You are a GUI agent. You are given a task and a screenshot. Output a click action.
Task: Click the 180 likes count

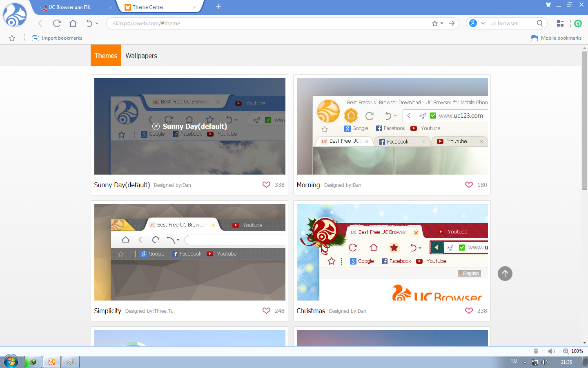pyautogui.click(x=482, y=185)
